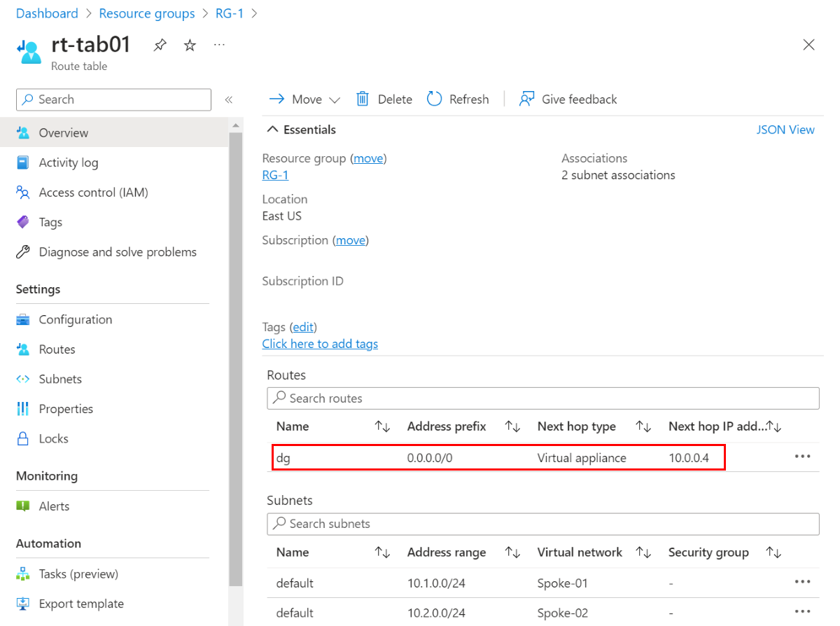Collapse the sidebar with double chevron
This screenshot has width=840, height=626.
[228, 99]
